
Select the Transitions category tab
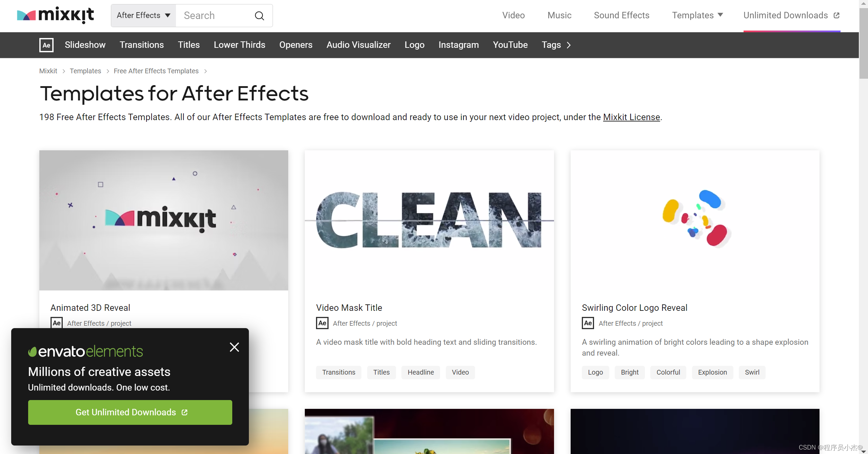tap(141, 45)
